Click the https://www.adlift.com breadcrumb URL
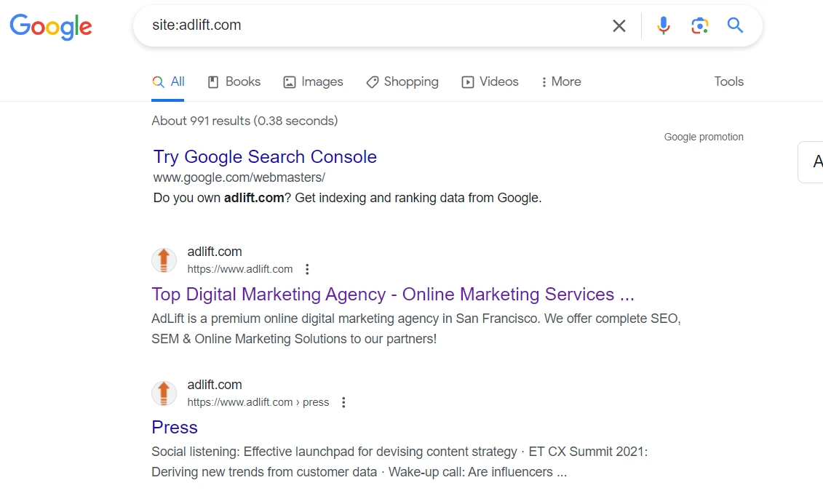The height and width of the screenshot is (504, 823). point(240,269)
